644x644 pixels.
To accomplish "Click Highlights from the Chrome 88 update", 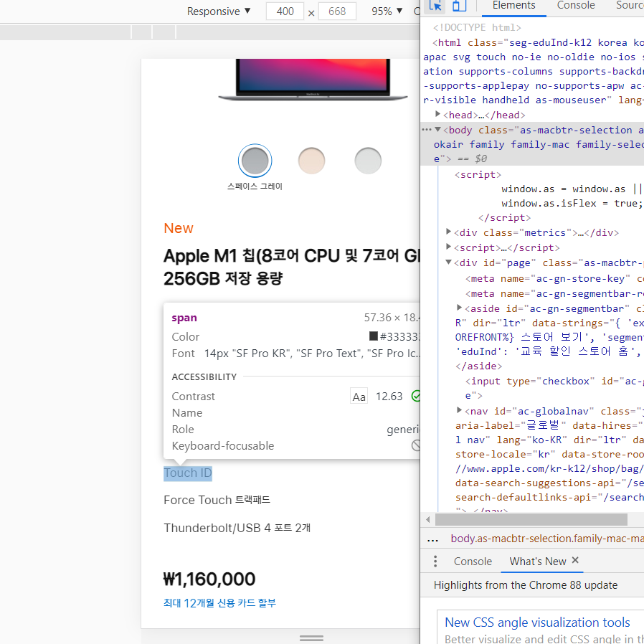I will click(x=525, y=585).
